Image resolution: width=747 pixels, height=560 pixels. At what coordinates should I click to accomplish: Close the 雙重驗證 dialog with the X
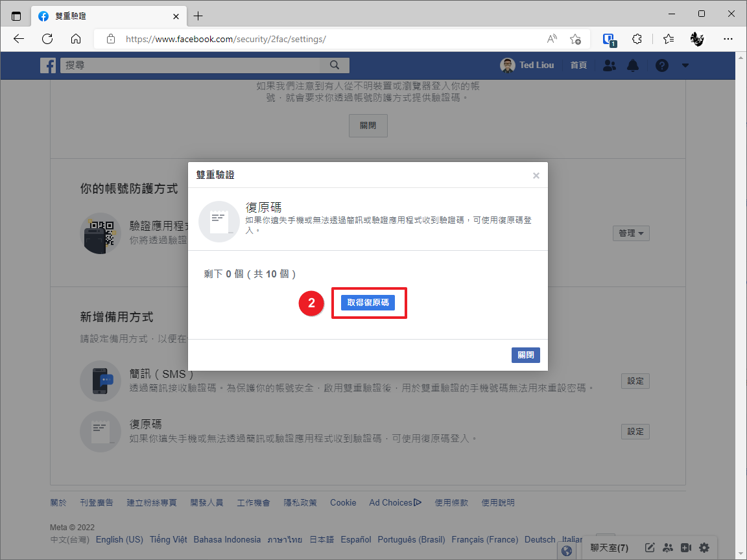point(536,176)
